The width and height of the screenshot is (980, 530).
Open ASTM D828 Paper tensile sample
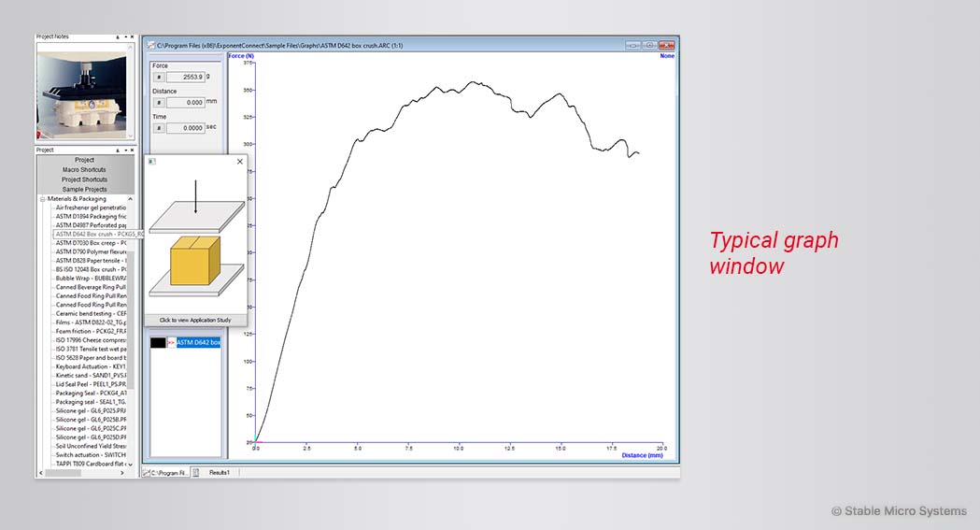tap(91, 260)
